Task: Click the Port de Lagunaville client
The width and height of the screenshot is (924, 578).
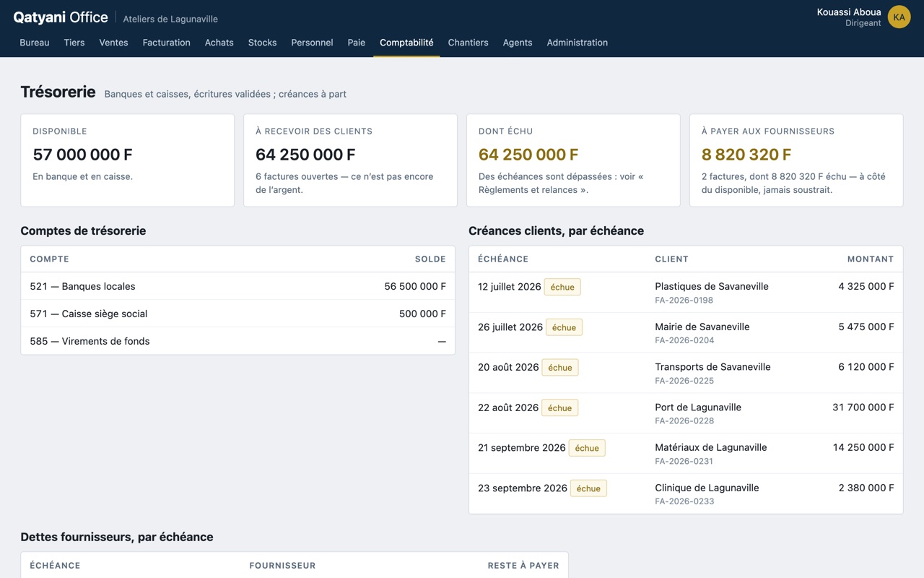Action: (698, 407)
